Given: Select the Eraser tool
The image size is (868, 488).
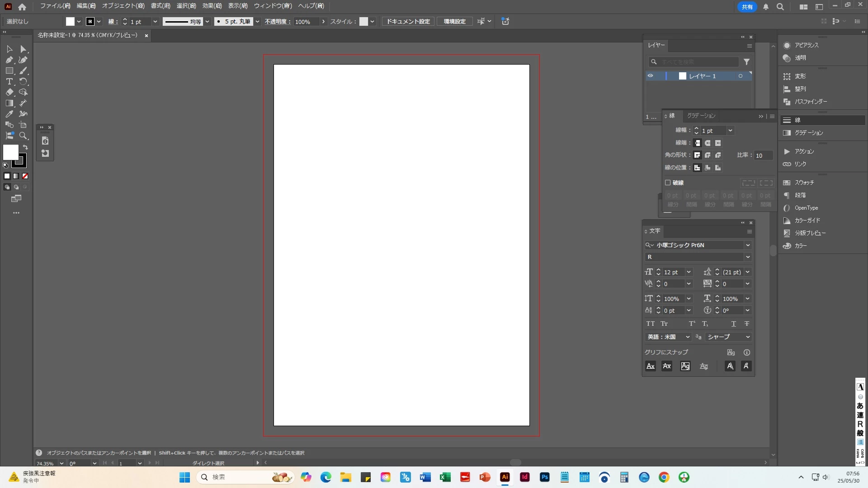Looking at the screenshot, I should (x=9, y=92).
